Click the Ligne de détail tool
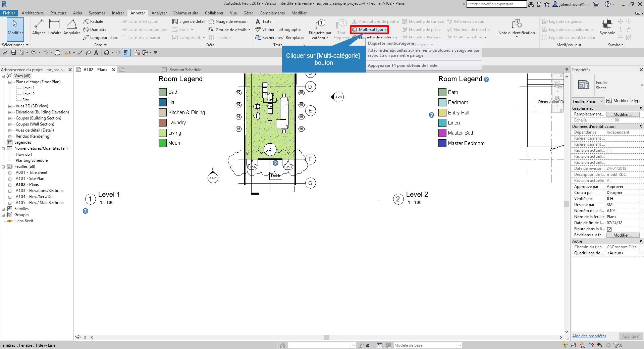Image resolution: width=644 pixels, height=349 pixels. (189, 21)
